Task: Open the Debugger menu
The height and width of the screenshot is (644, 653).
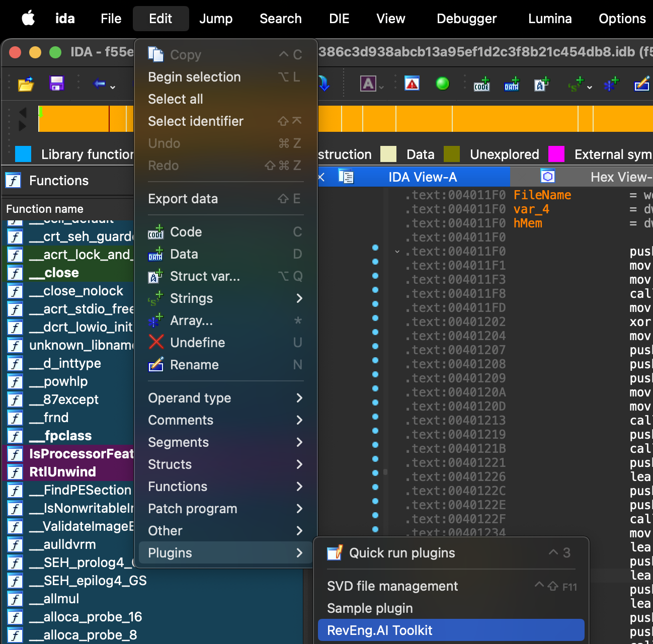Action: point(467,19)
